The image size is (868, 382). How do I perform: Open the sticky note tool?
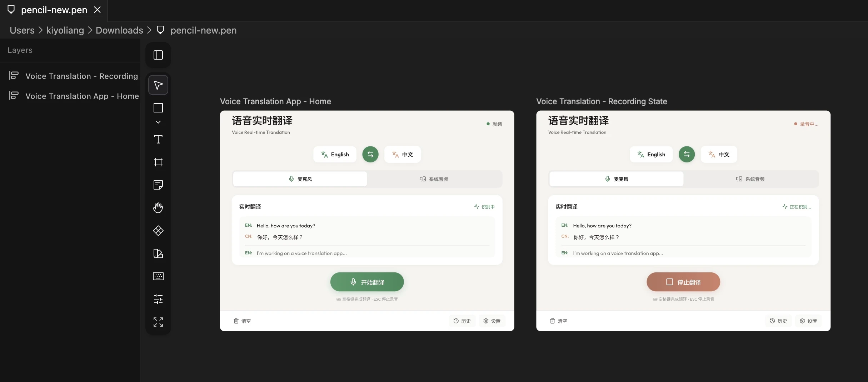(x=158, y=185)
